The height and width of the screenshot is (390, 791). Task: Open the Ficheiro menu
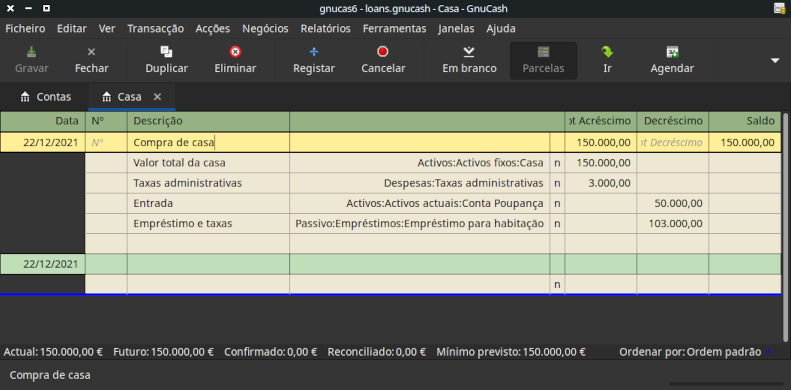click(25, 28)
